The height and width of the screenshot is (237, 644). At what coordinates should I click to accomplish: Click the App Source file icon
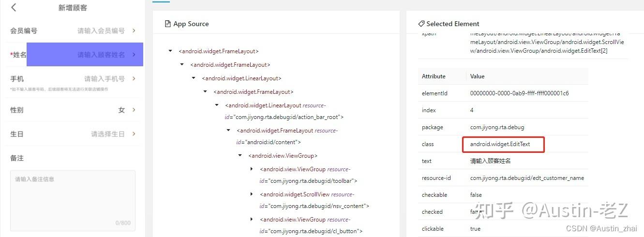168,24
